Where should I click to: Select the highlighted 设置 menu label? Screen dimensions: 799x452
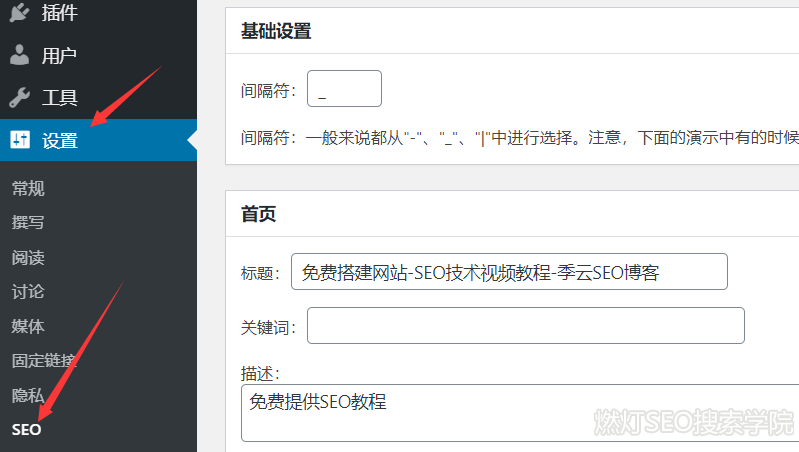59,140
